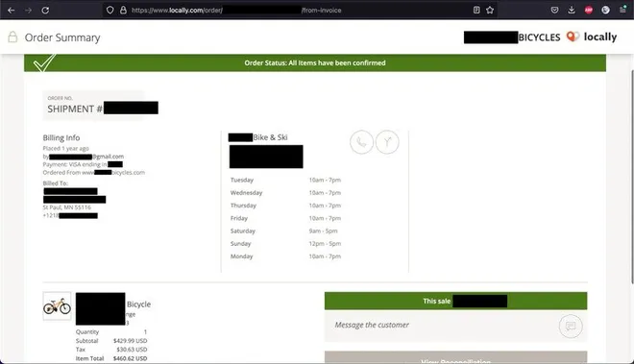The width and height of the screenshot is (634, 364).
Task: Open the browser downloads arrow icon
Action: 572,11
